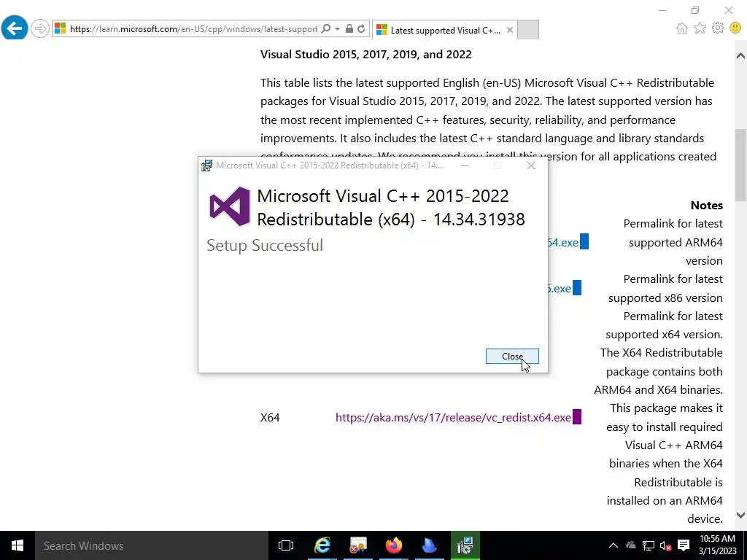The width and height of the screenshot is (747, 560).
Task: Close the Latest supported Visual C++ tab
Action: coord(510,30)
